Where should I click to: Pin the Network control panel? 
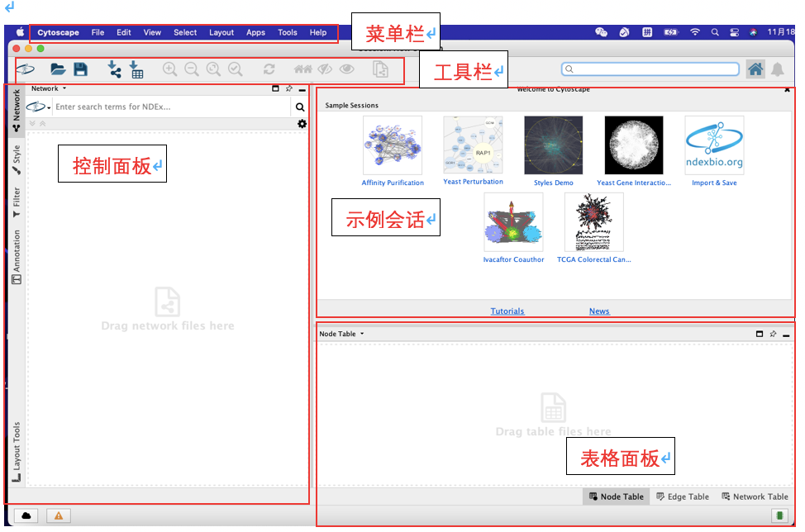click(289, 88)
